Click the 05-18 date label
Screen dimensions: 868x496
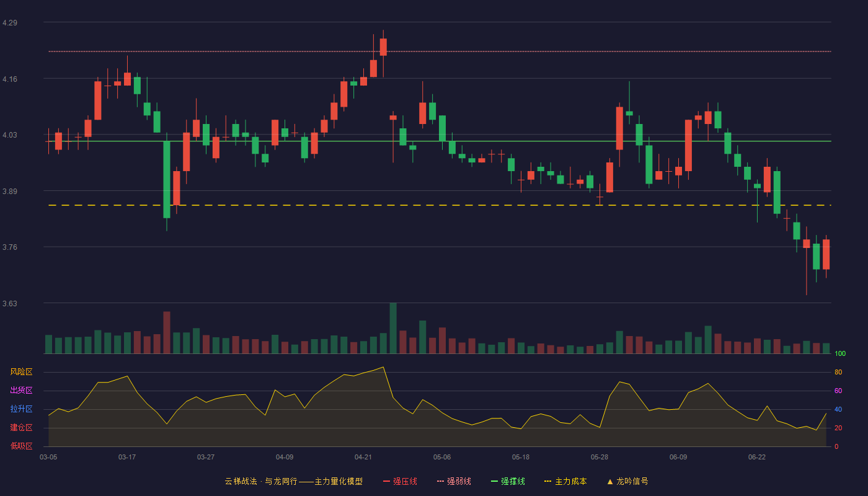tap(521, 457)
